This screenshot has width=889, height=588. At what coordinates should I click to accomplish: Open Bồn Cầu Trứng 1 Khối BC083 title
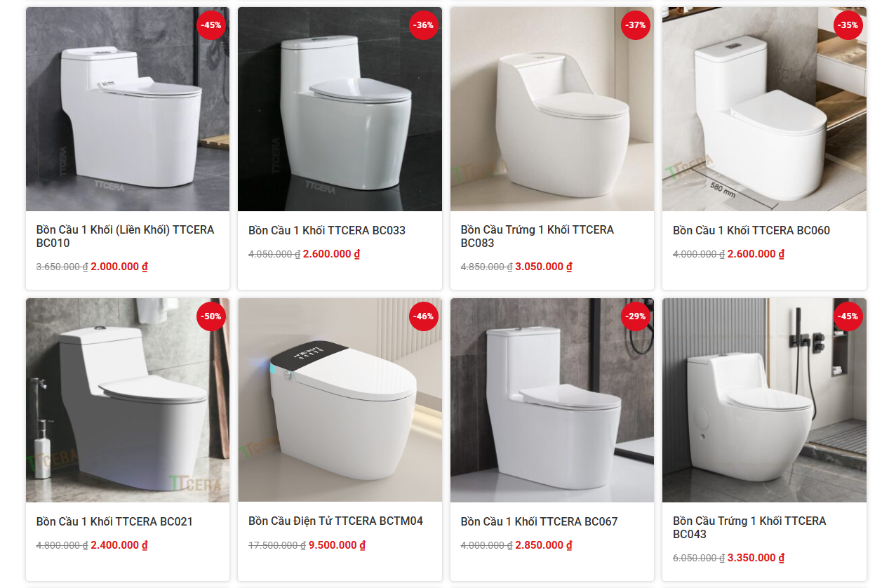[537, 236]
